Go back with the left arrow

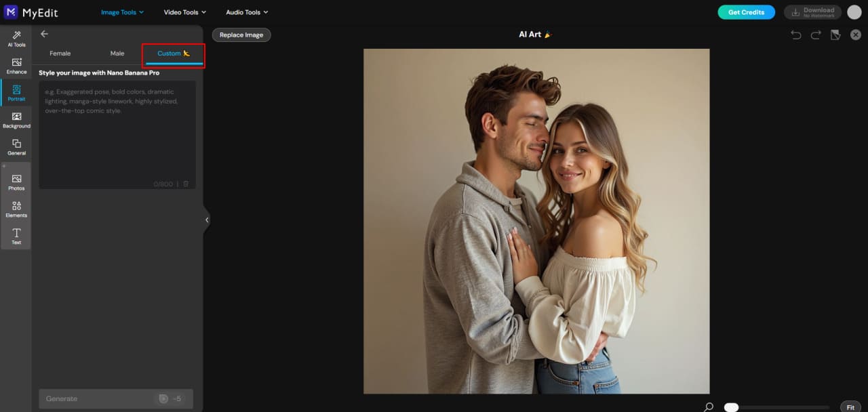45,34
